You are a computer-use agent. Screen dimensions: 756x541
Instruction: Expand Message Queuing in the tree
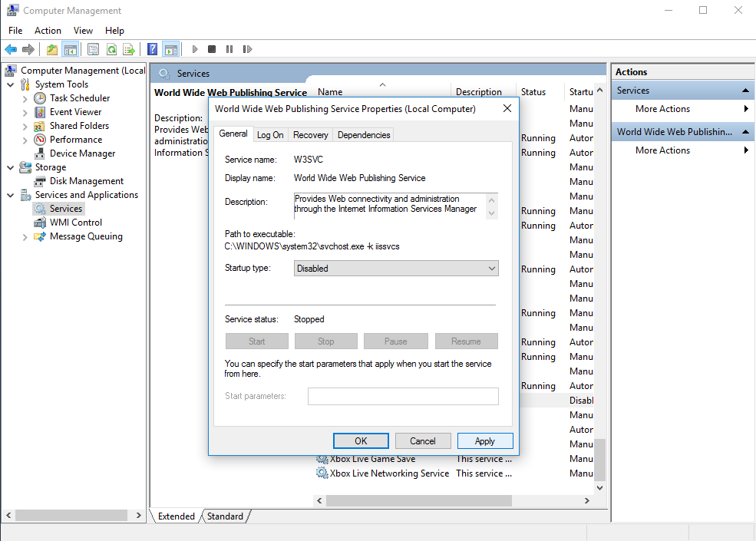(24, 236)
